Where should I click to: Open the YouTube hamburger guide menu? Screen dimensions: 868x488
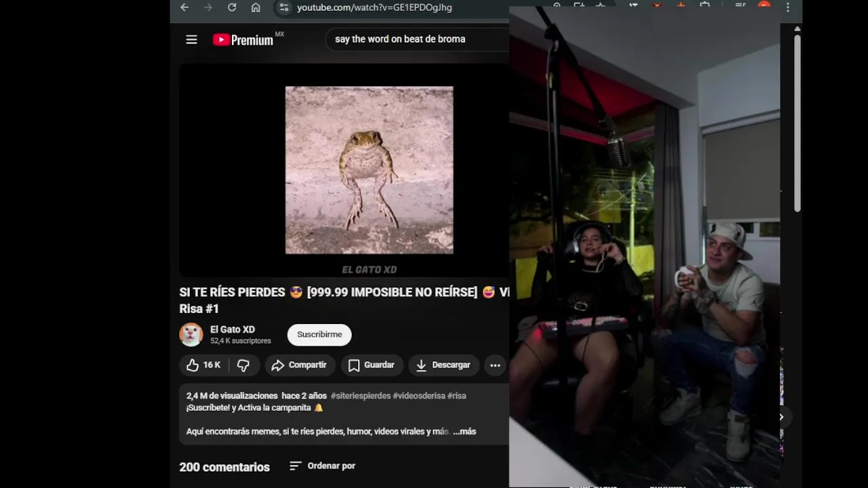(192, 40)
